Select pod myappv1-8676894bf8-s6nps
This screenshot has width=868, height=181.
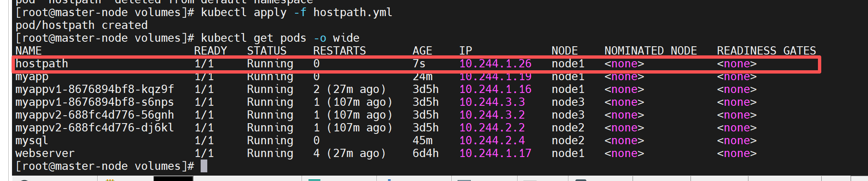coord(95,102)
